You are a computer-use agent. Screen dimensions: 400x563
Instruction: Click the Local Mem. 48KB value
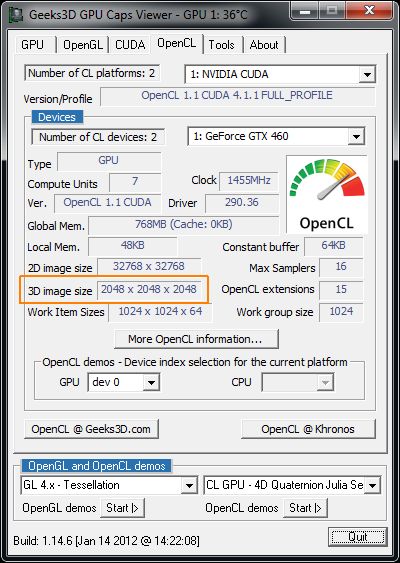(132, 246)
